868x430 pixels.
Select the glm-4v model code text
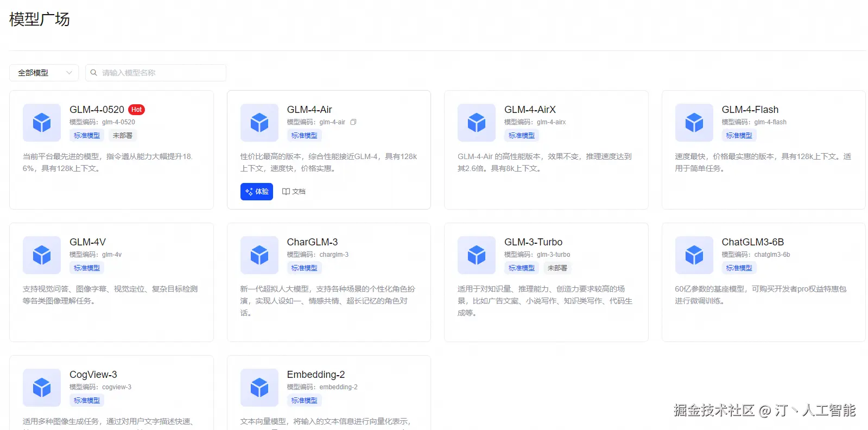point(112,255)
